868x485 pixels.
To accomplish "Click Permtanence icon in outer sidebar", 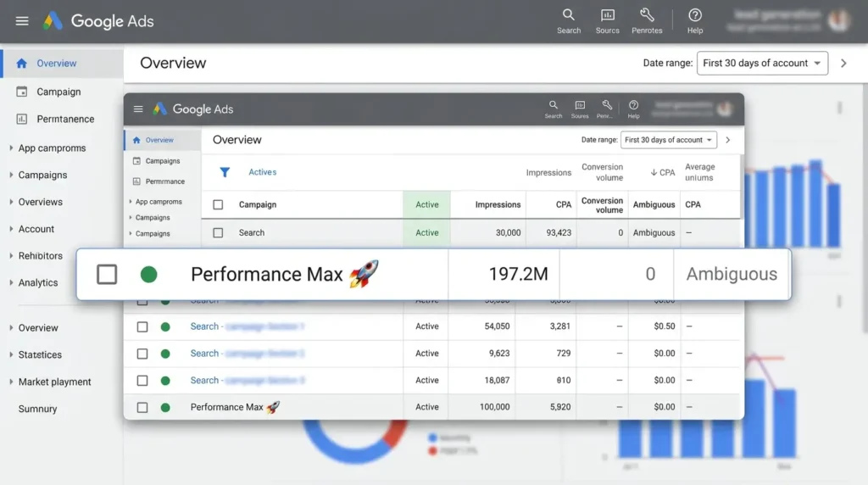I will pyautogui.click(x=21, y=119).
